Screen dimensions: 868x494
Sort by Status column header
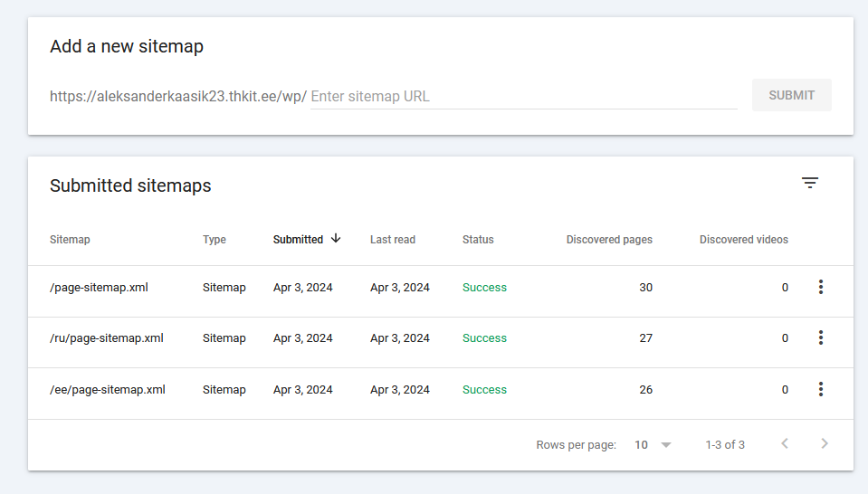pyautogui.click(x=478, y=240)
